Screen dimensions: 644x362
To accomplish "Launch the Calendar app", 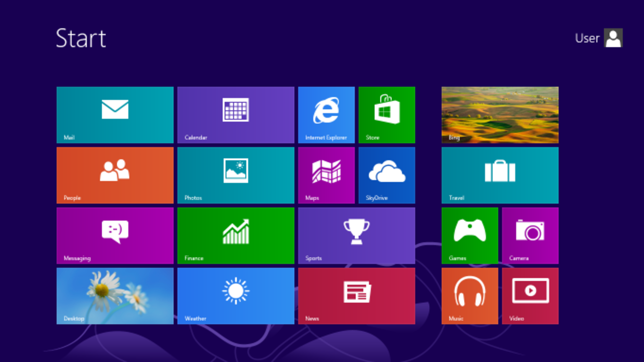I will [x=235, y=115].
